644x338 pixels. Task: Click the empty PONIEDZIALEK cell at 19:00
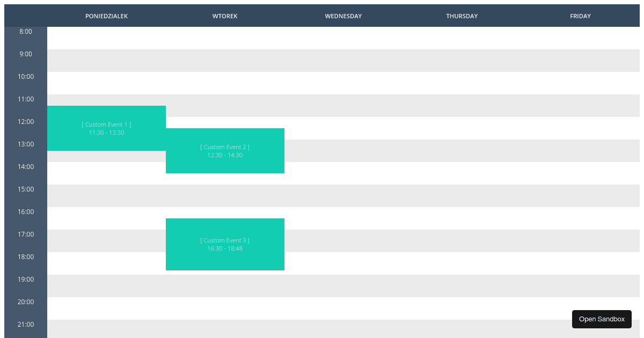106,286
